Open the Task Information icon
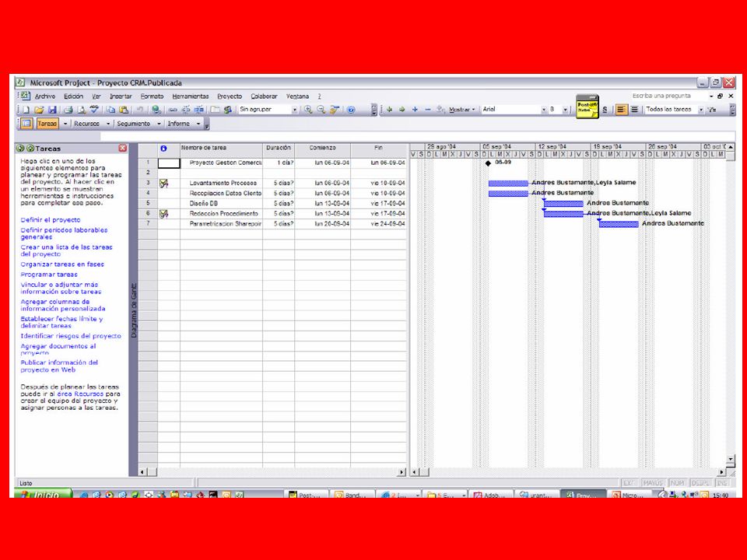 click(x=216, y=110)
